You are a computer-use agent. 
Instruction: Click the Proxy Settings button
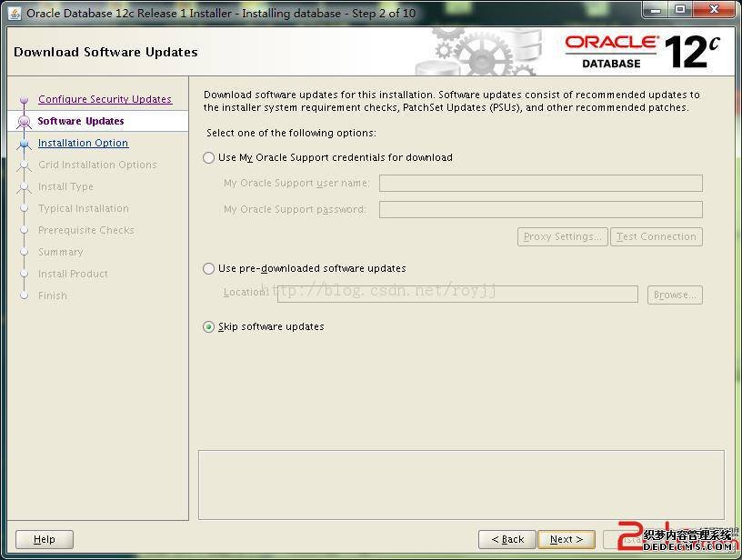pos(562,236)
